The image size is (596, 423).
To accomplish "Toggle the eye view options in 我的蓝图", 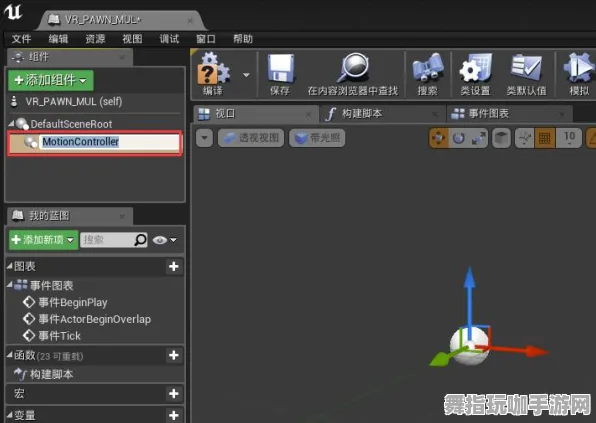I will 164,240.
